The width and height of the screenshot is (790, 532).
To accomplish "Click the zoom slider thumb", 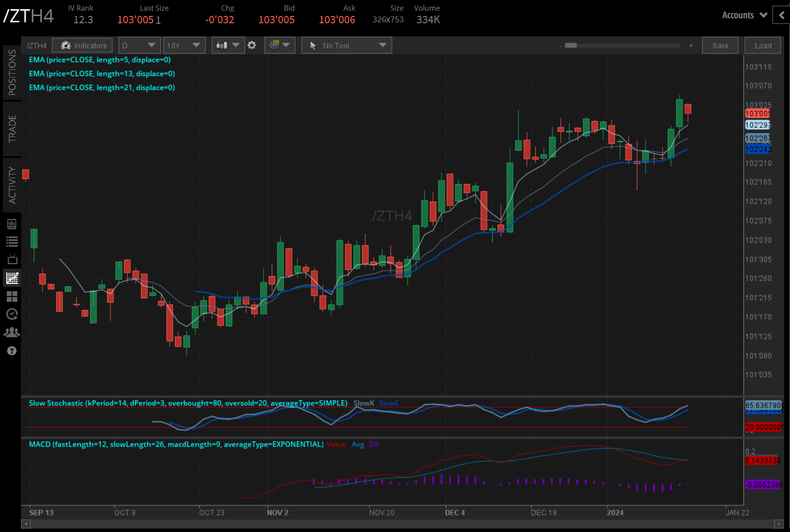I will click(571, 46).
